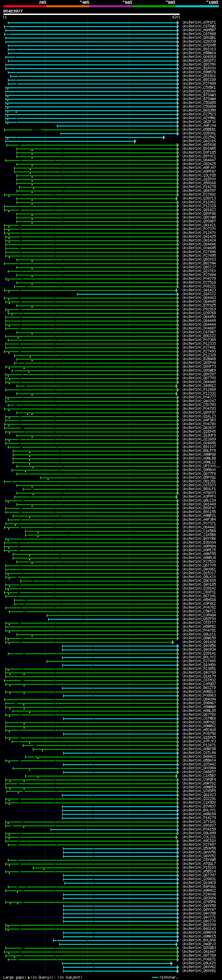Open the last entry UniRef100_Q4VV61
This screenshot has height=980, width=222.
(x=199, y=971)
